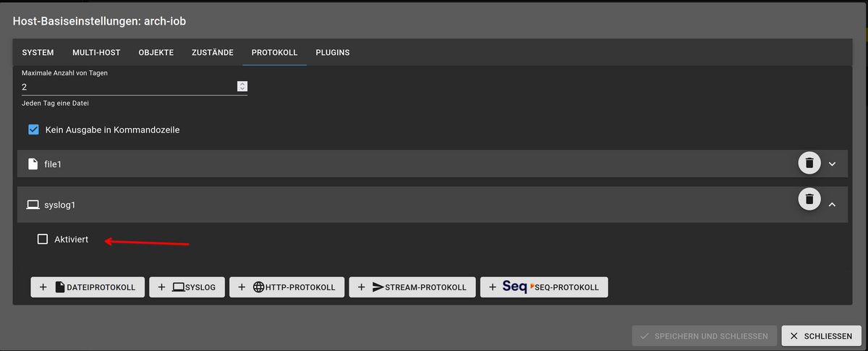Screen dimensions: 868x351
Task: Click Speichern und Schliessen button
Action: 705,336
